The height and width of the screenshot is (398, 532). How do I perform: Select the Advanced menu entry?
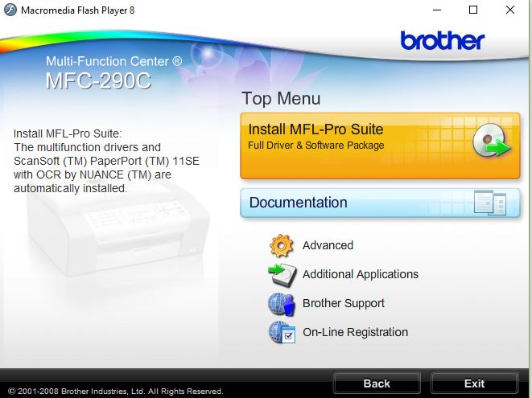coord(328,245)
